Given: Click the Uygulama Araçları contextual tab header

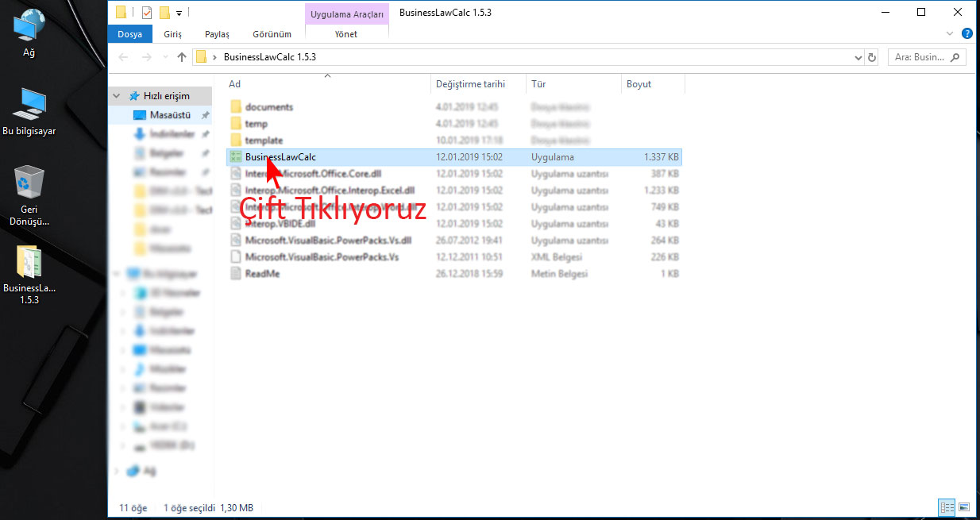Looking at the screenshot, I should (347, 14).
